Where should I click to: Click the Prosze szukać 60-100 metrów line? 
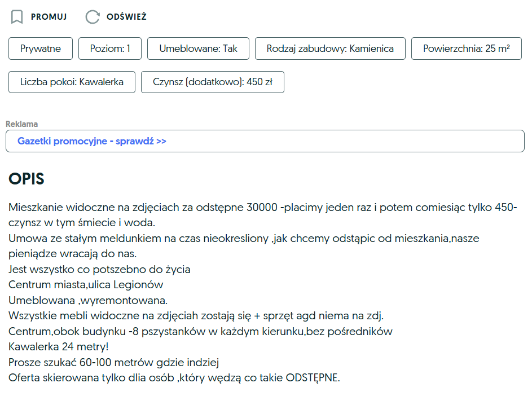113,362
